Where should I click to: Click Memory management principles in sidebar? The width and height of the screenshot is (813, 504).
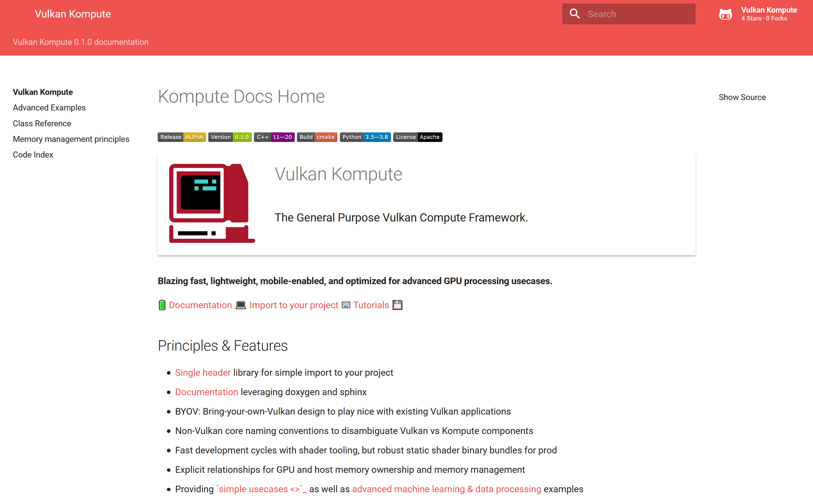tap(71, 139)
